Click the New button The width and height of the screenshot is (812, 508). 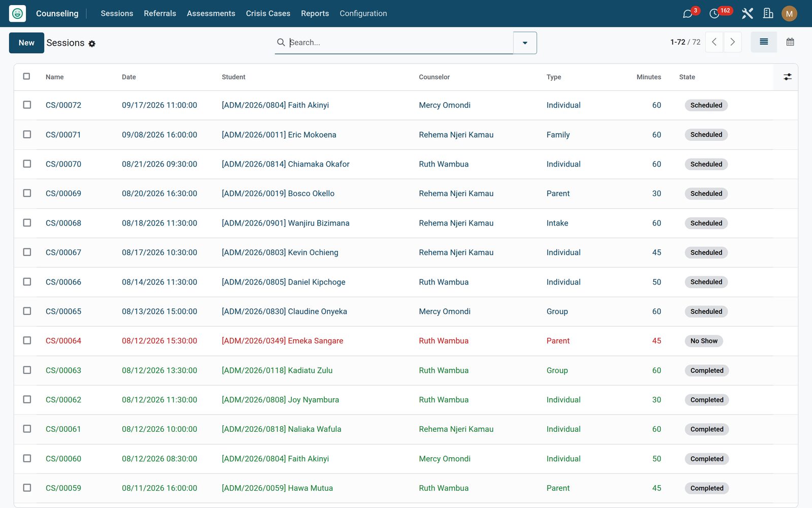[x=26, y=43]
